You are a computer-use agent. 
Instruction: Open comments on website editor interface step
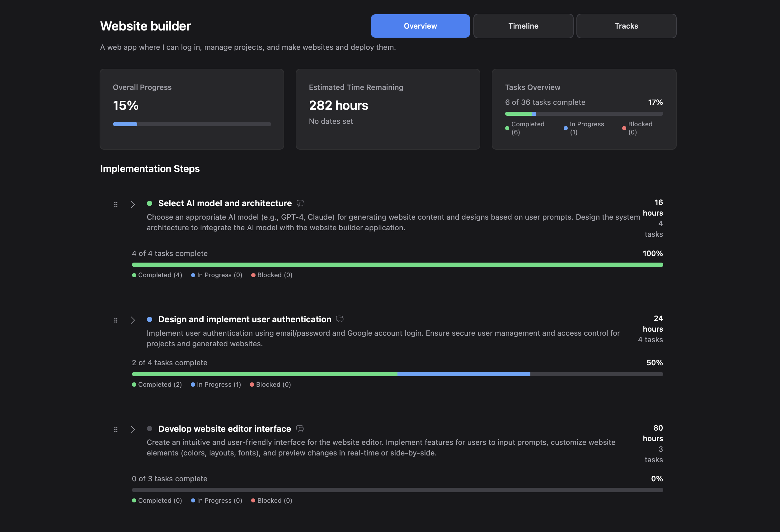click(300, 428)
